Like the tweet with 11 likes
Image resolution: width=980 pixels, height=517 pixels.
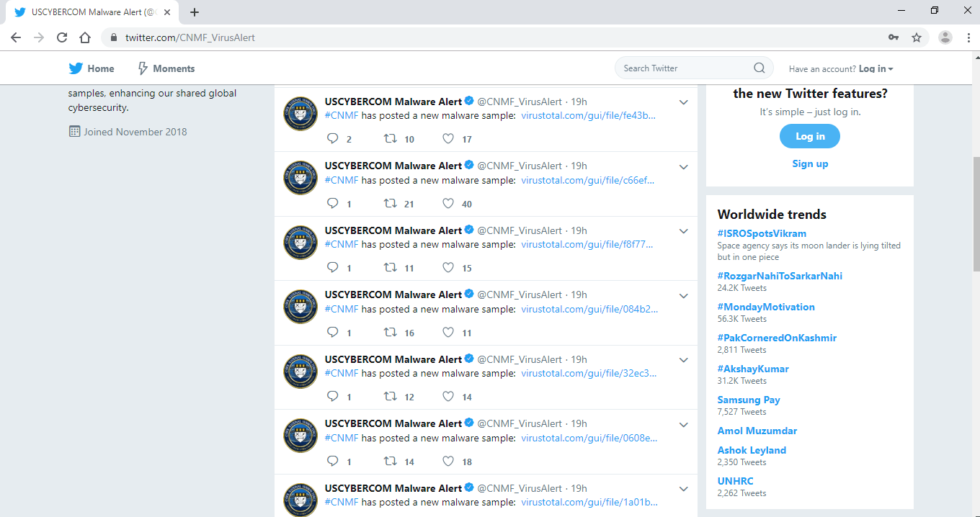tap(448, 333)
